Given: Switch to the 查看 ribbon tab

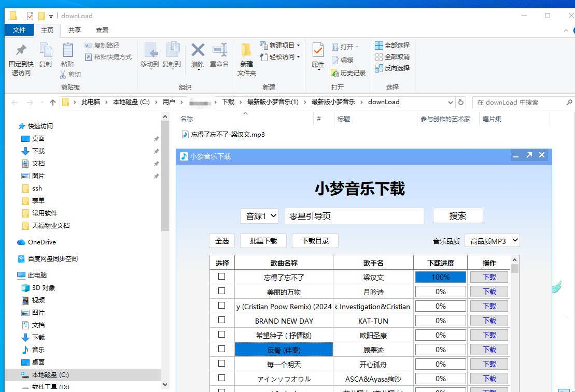Looking at the screenshot, I should [102, 31].
